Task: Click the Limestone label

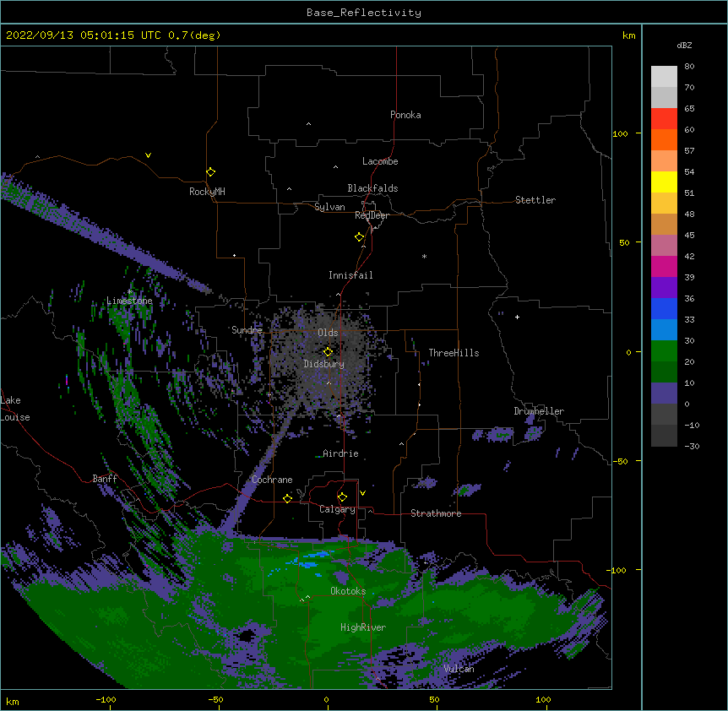Action: point(129,301)
